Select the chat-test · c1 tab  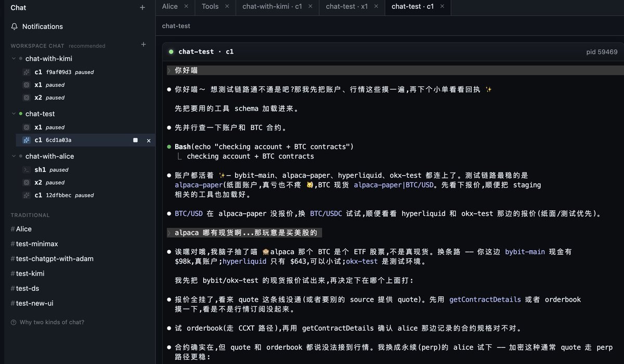tap(412, 7)
